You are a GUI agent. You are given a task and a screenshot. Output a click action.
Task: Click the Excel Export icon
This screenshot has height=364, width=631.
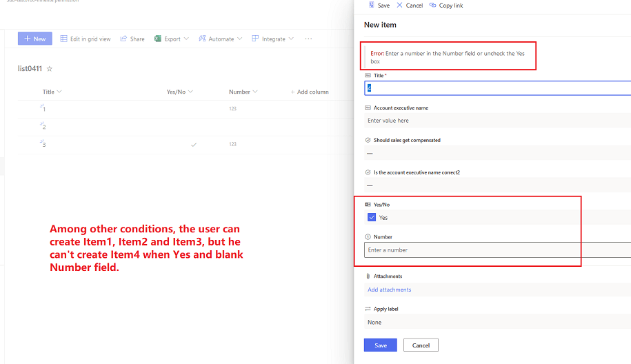point(158,39)
